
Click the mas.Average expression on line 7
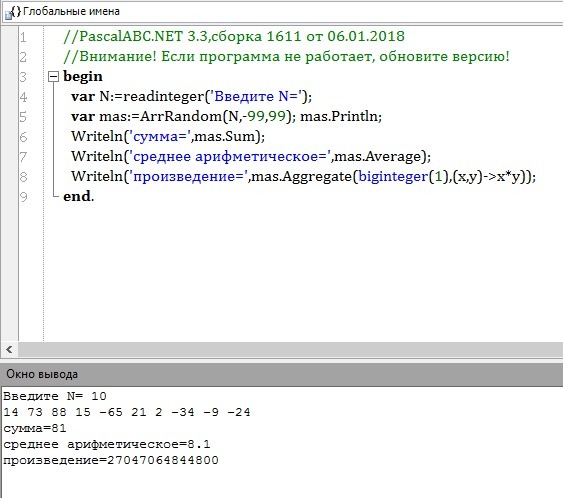coord(377,157)
